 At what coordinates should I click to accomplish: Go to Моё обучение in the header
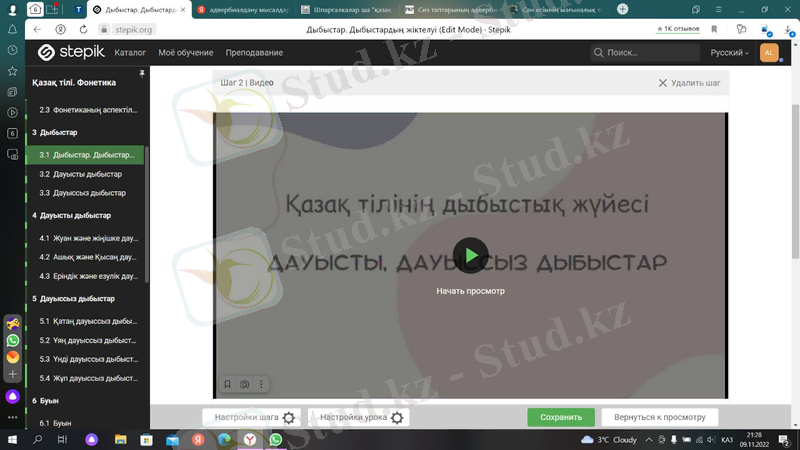185,52
